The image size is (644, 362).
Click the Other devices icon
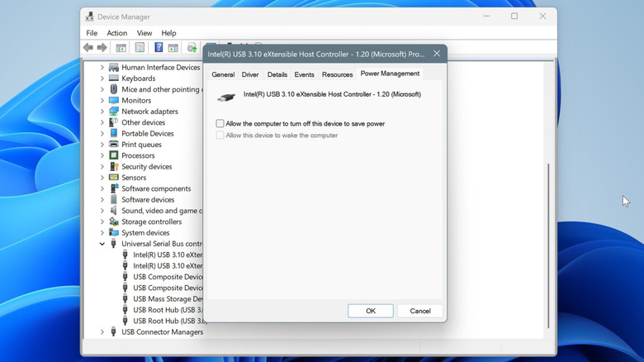(114, 122)
